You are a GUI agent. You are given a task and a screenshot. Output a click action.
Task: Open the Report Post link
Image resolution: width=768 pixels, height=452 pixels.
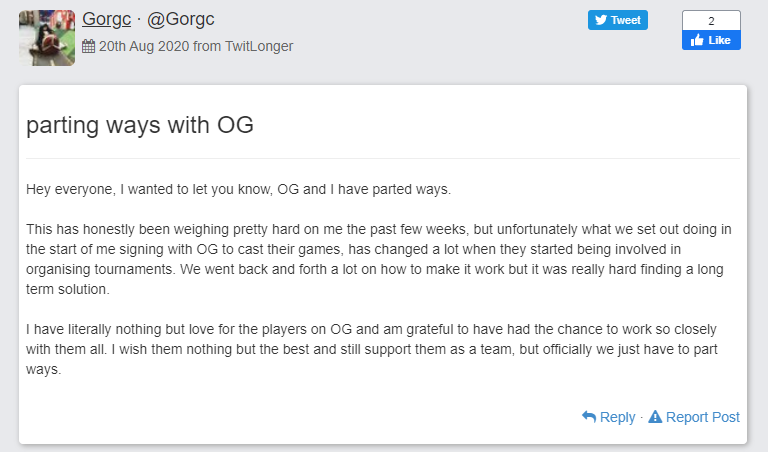pyautogui.click(x=702, y=417)
